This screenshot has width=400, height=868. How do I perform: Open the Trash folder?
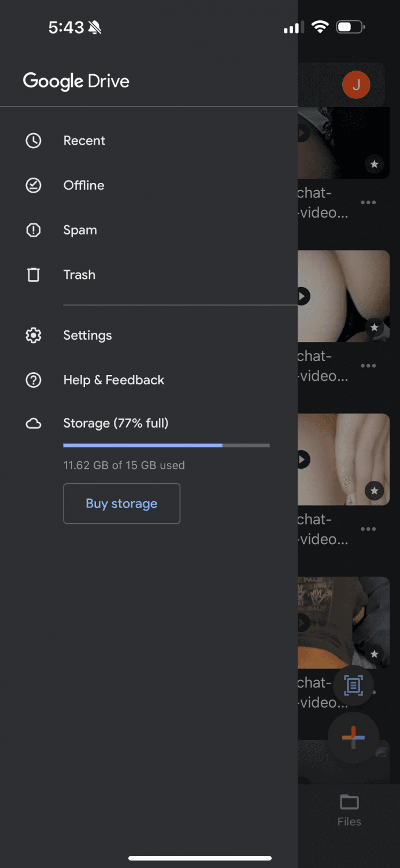point(149,275)
